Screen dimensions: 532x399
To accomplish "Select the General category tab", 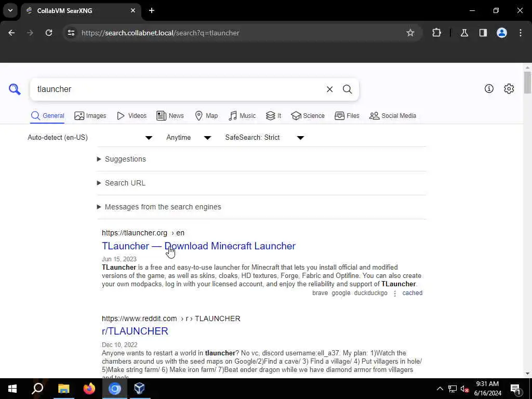I will pyautogui.click(x=47, y=116).
